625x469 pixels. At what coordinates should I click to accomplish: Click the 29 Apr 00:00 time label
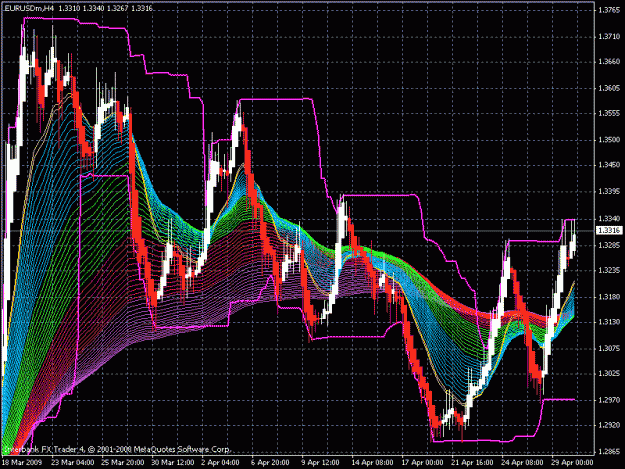tap(572, 463)
